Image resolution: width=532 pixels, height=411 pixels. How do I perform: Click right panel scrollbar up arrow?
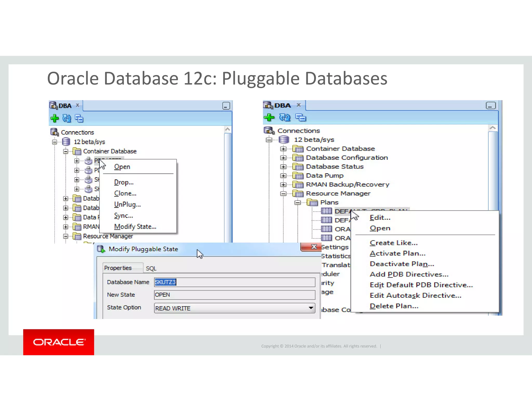coord(493,128)
